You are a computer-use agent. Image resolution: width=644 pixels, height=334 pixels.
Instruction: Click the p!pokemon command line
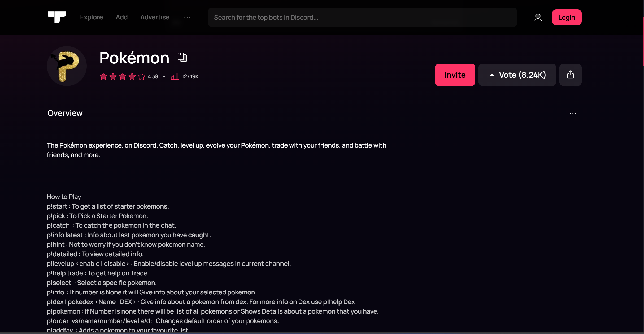[213, 311]
